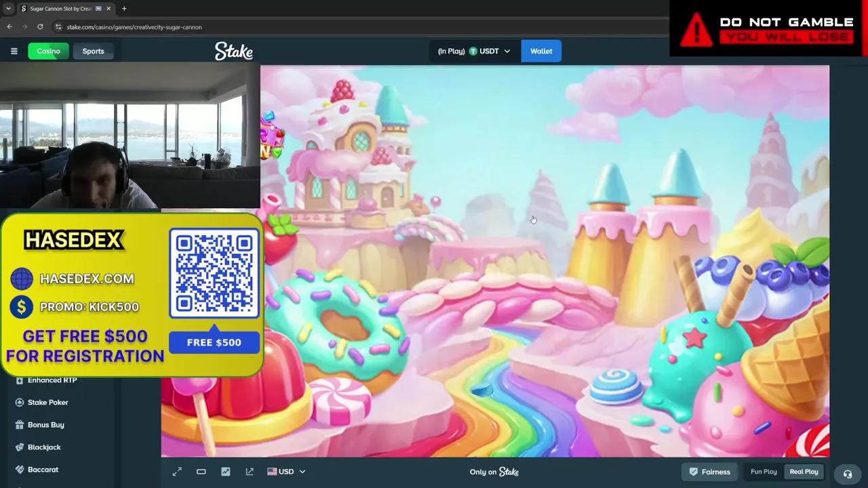Image resolution: width=868 pixels, height=488 pixels.
Task: Click the PROMO: KICK500 text
Action: 90,307
